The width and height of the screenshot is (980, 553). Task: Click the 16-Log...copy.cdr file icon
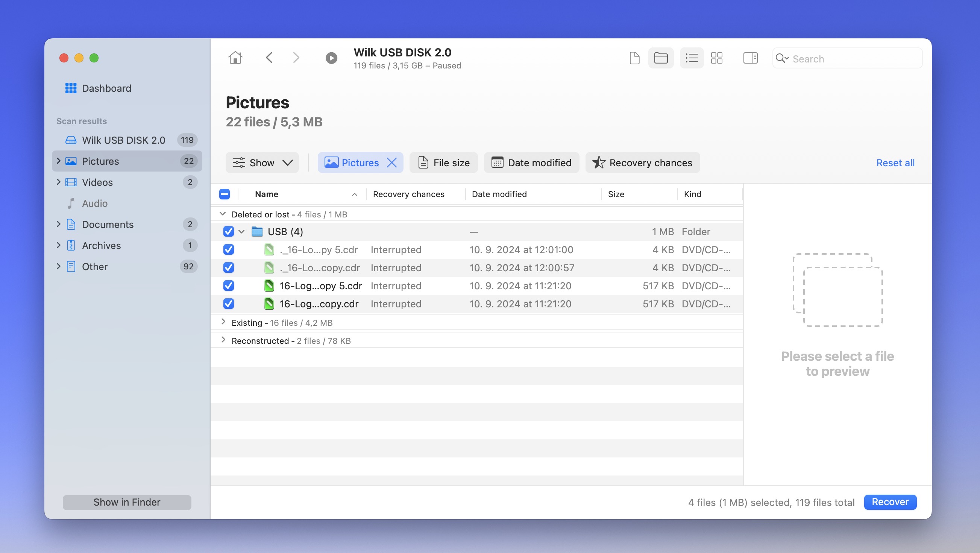tap(269, 304)
